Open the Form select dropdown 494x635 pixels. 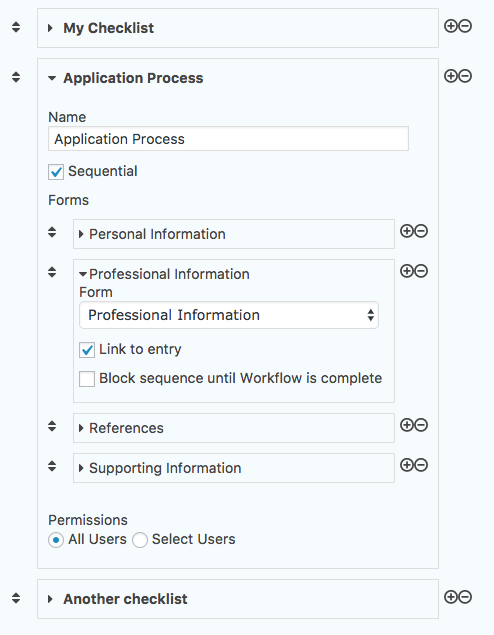coord(229,315)
